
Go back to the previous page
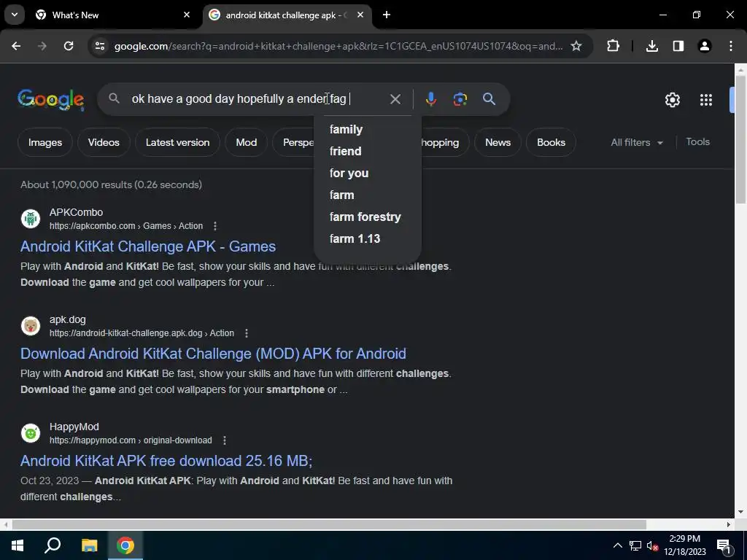point(16,46)
